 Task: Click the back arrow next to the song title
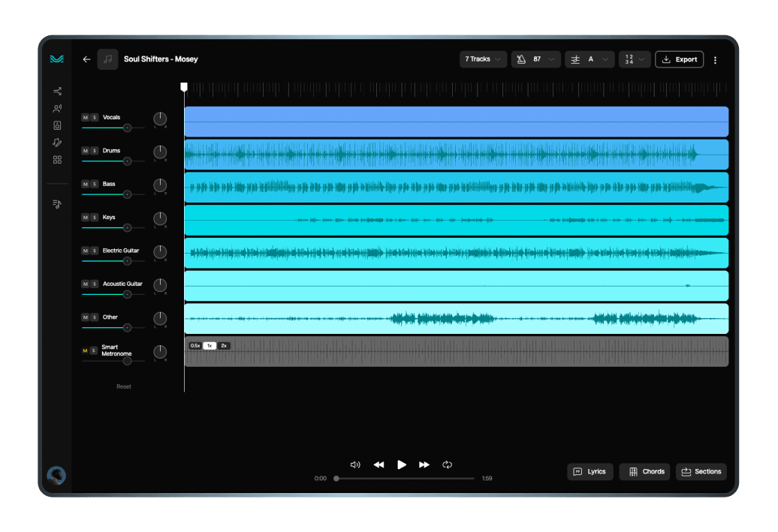click(86, 59)
